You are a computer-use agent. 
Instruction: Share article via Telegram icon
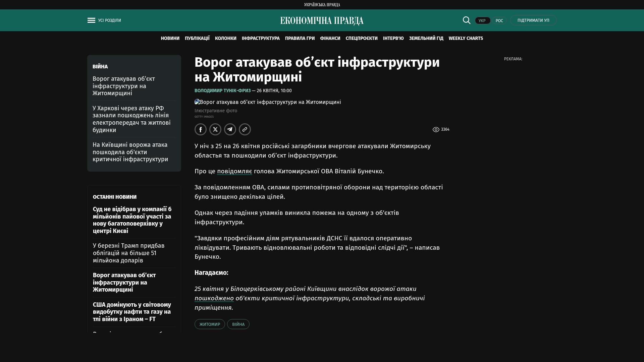click(230, 129)
